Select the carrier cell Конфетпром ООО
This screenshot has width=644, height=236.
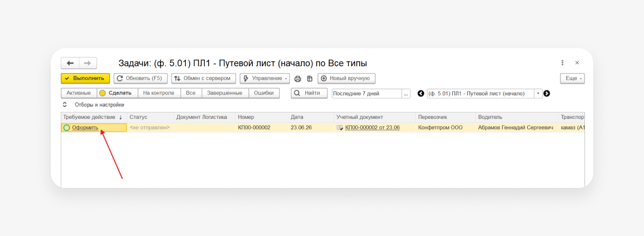pyautogui.click(x=446, y=128)
